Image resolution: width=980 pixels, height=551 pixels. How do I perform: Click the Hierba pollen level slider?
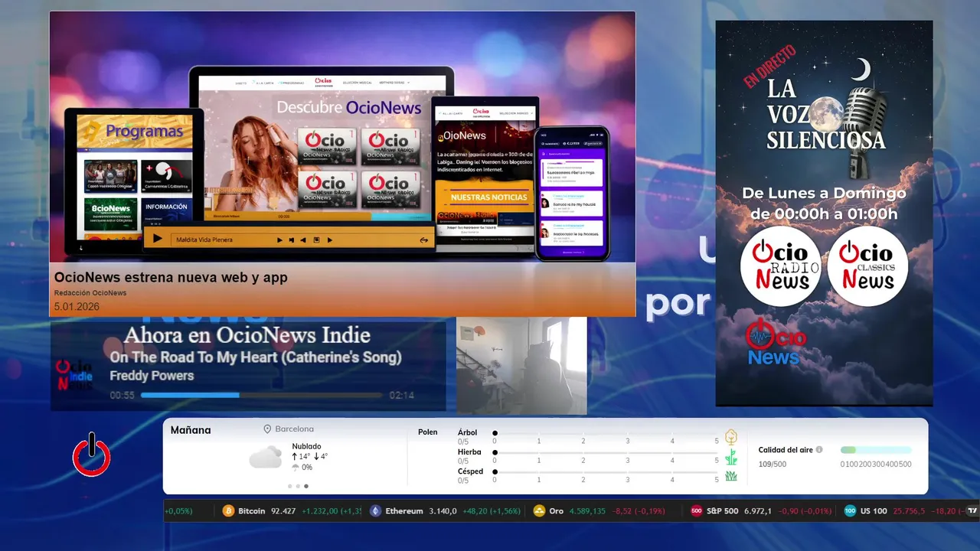(x=606, y=453)
